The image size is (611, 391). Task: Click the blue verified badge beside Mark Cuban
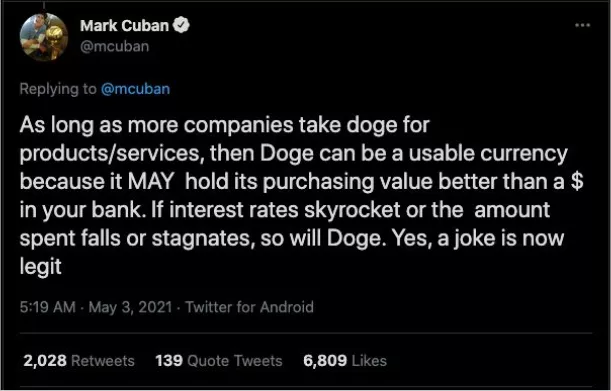pyautogui.click(x=181, y=25)
